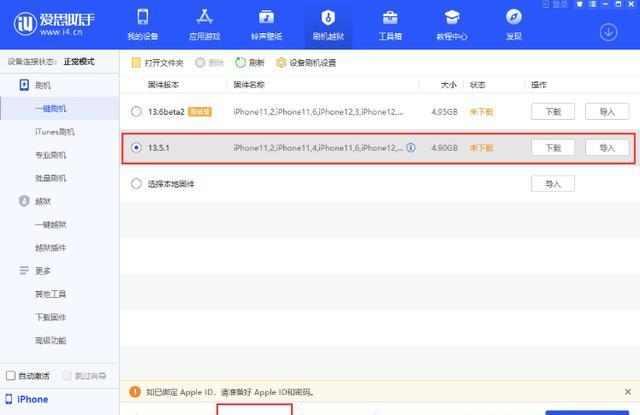Click the 固件名称 column header

[x=249, y=84]
